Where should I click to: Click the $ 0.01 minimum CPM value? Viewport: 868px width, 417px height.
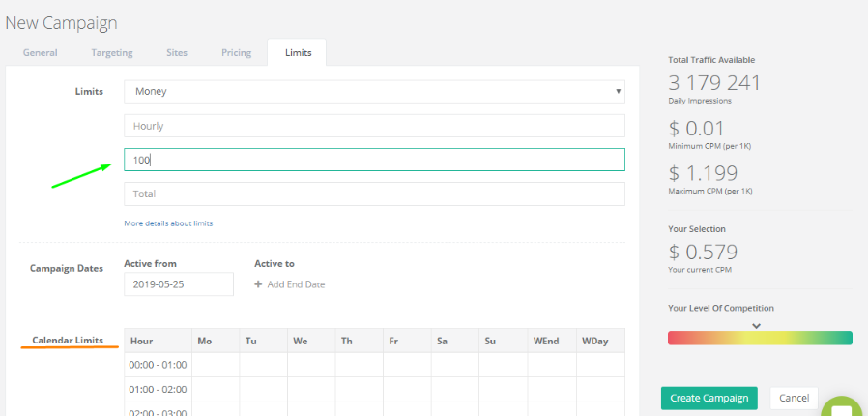[696, 129]
